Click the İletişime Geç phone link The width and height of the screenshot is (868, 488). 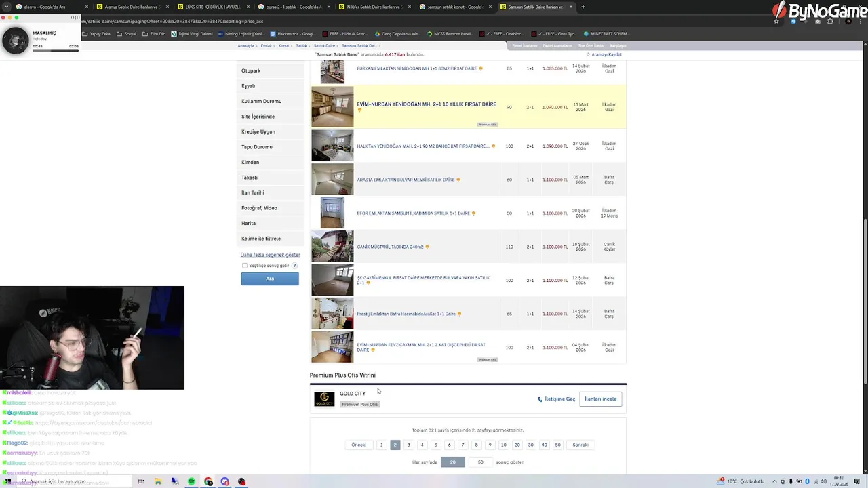(556, 399)
